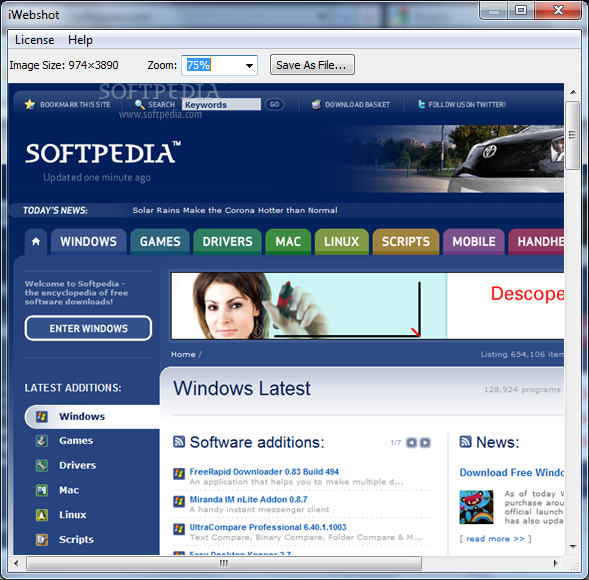Minimize the iWebshot window
Viewport: 589px width, 580px height.
(x=494, y=11)
